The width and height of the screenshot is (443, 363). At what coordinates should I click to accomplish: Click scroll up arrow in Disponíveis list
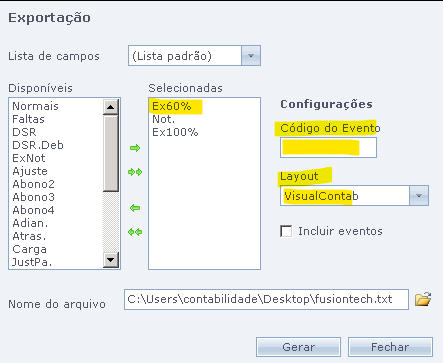pos(111,107)
